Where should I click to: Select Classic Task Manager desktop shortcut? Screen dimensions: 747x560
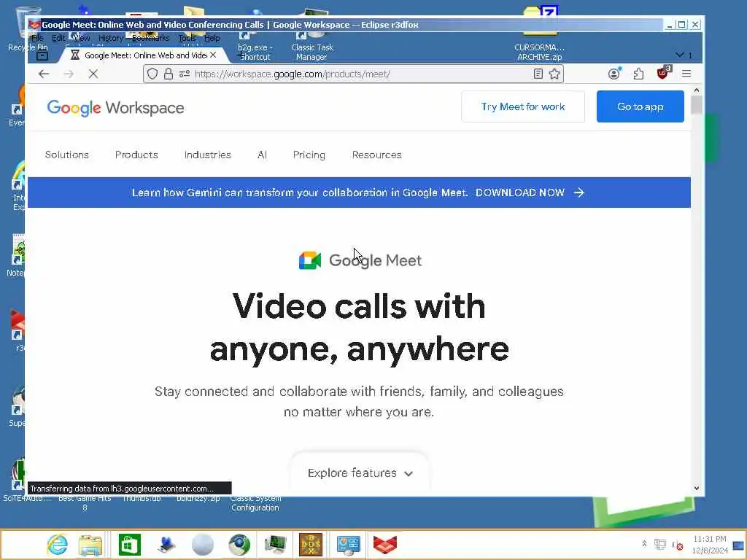312,52
